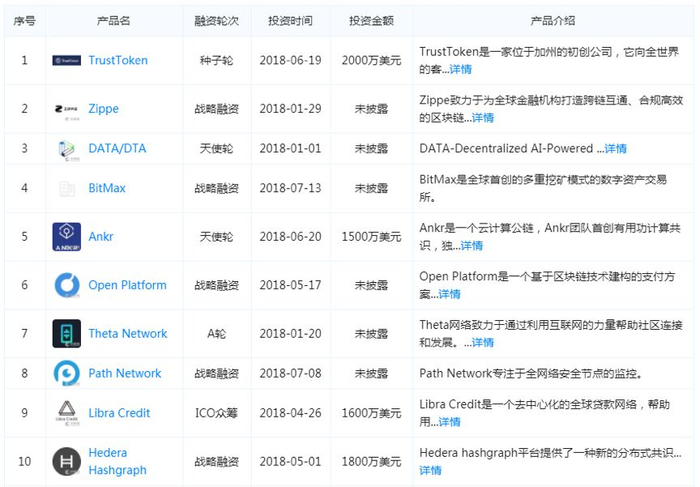Click the Theta Network logo icon
This screenshot has height=487, width=700.
click(67, 333)
